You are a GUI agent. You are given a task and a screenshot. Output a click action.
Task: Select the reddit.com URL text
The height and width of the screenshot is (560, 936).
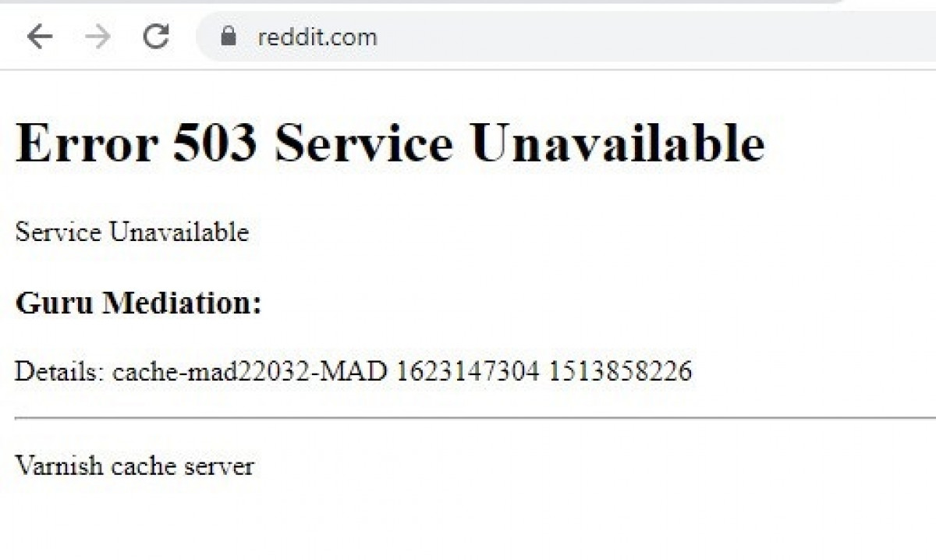[317, 37]
